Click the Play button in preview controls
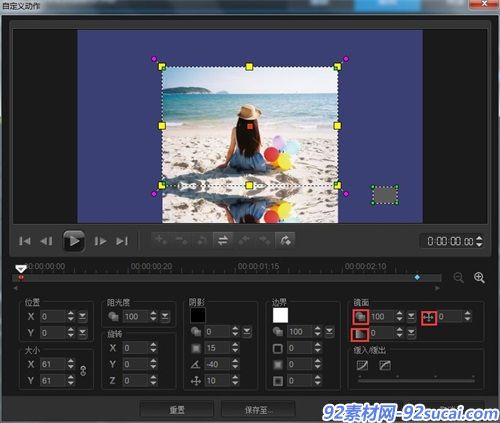Screen dimensions: 500x423 [74, 241]
